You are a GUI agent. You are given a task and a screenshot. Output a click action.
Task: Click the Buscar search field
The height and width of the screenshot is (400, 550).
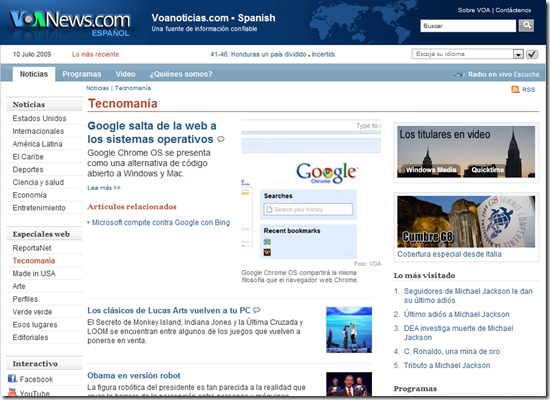[x=468, y=26]
